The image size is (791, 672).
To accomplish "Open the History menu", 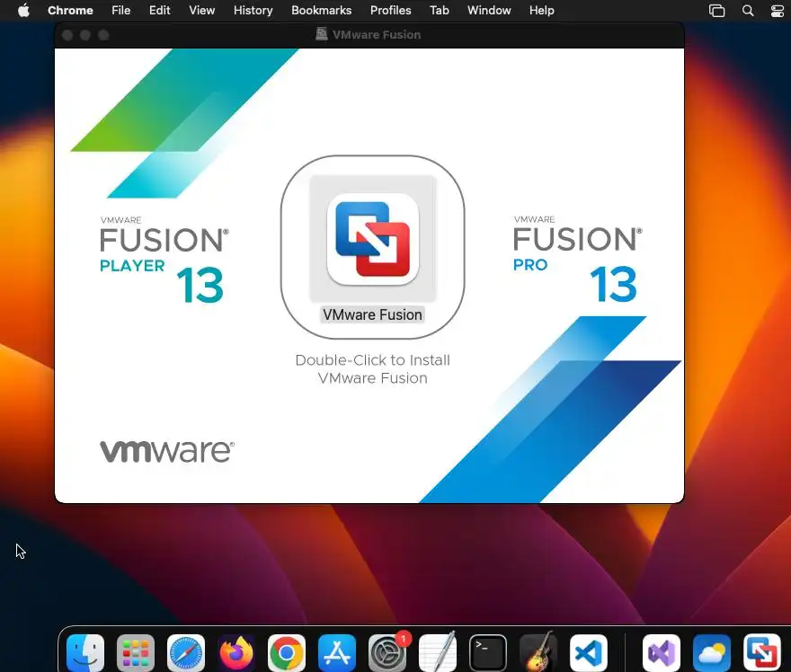I will coord(253,10).
